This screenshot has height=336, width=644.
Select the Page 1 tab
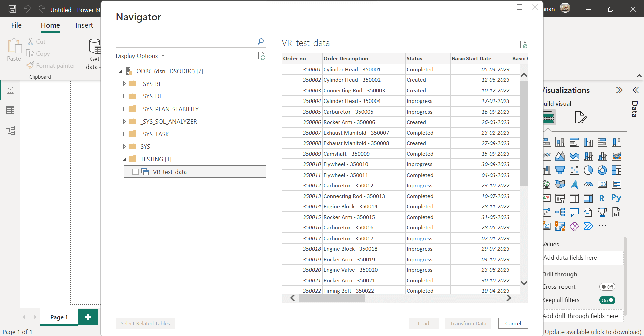pyautogui.click(x=59, y=317)
